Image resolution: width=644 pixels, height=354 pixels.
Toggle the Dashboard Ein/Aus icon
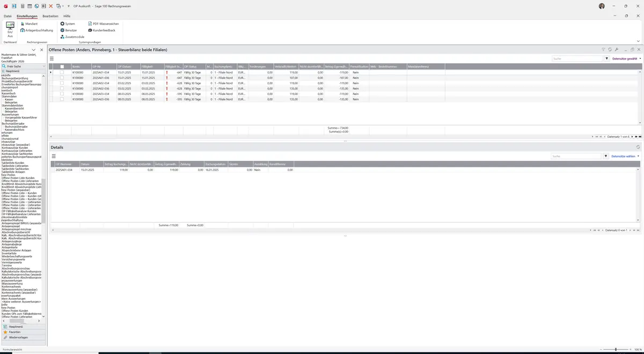click(10, 29)
